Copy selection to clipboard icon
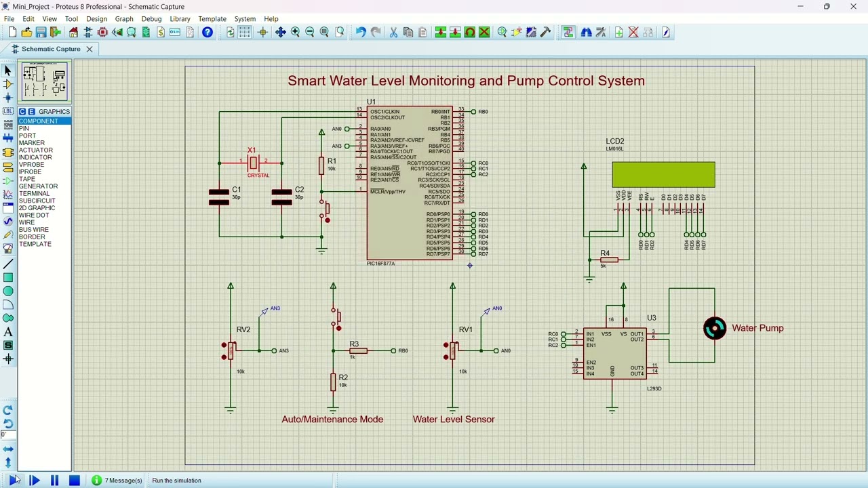The image size is (868, 488). (x=408, y=33)
